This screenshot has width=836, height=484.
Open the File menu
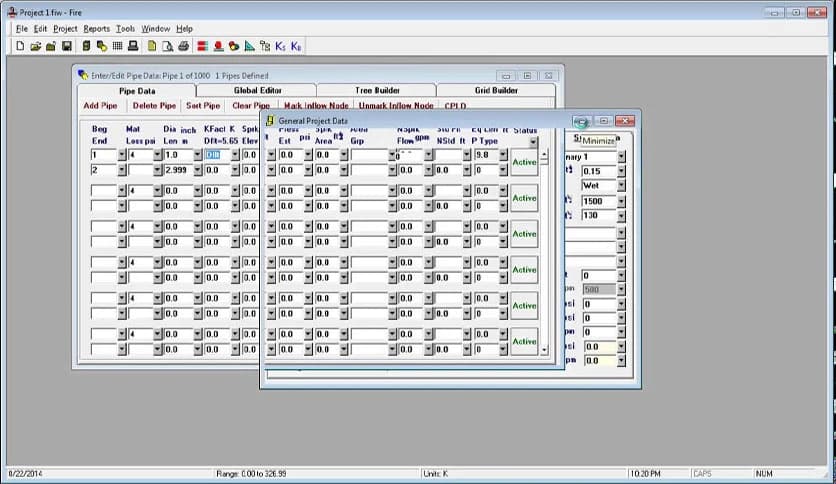(21, 29)
